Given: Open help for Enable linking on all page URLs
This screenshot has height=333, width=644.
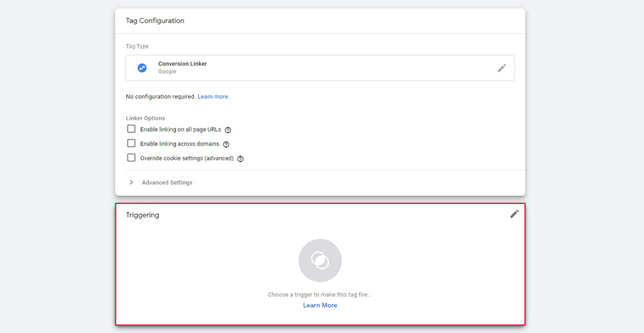Looking at the screenshot, I should click(x=228, y=130).
